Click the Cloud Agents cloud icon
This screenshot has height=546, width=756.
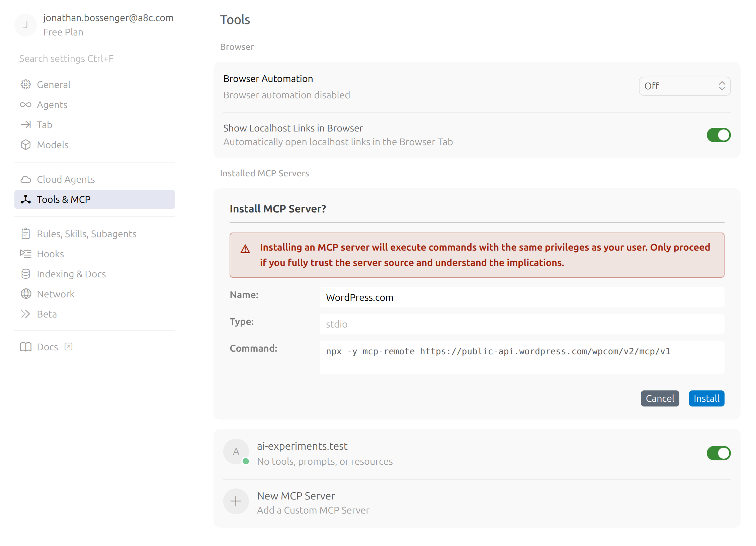pos(25,179)
